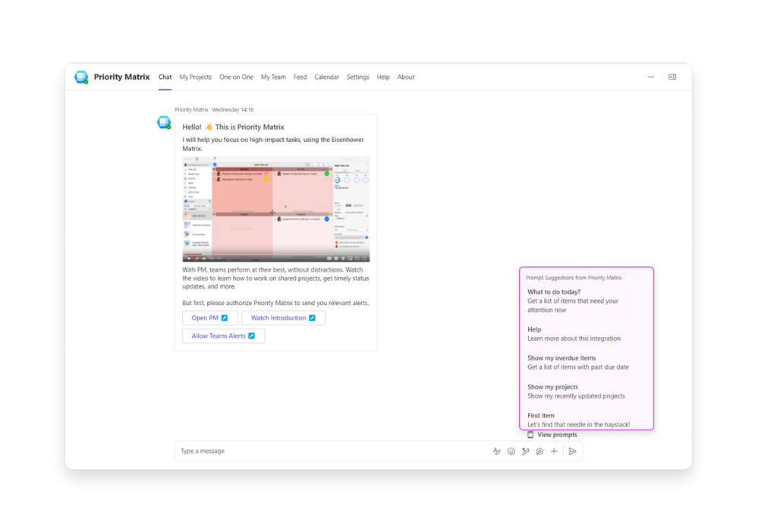Open the About tab
This screenshot has height=532, width=758.
coord(406,77)
